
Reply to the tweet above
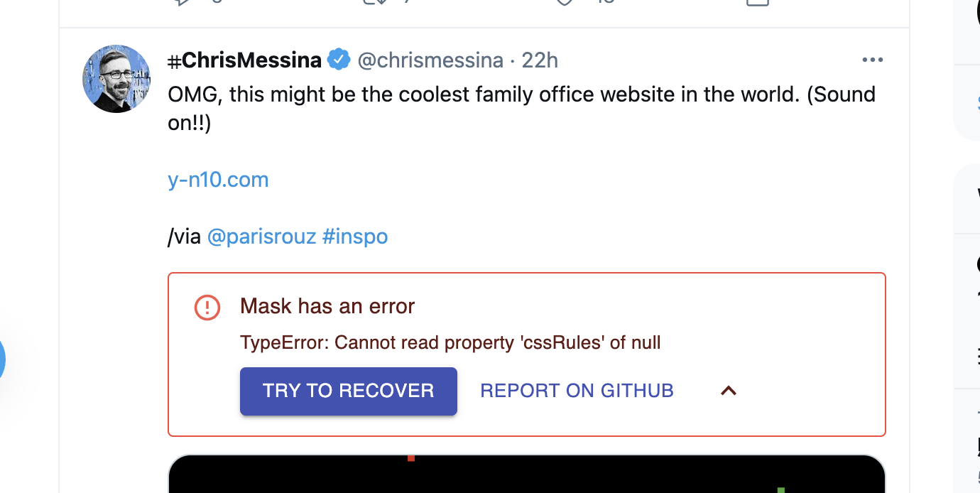click(183, 2)
